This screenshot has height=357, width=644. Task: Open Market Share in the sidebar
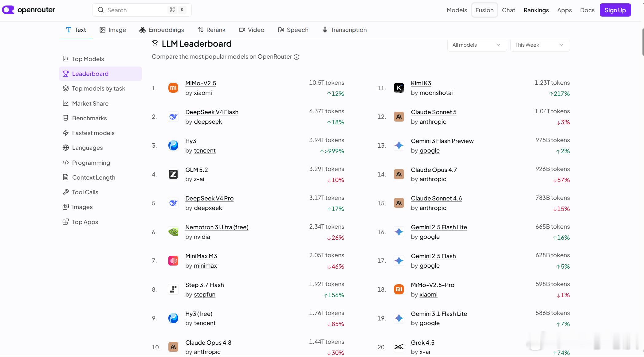tap(100, 103)
